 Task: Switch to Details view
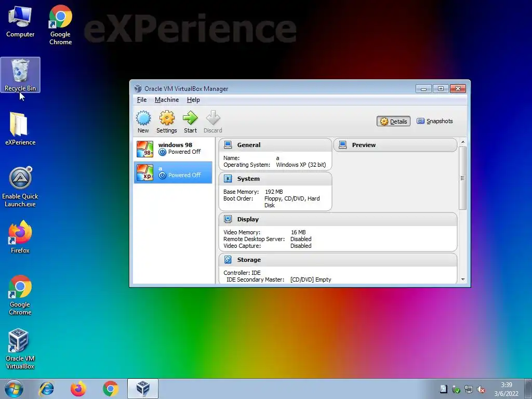tap(394, 122)
